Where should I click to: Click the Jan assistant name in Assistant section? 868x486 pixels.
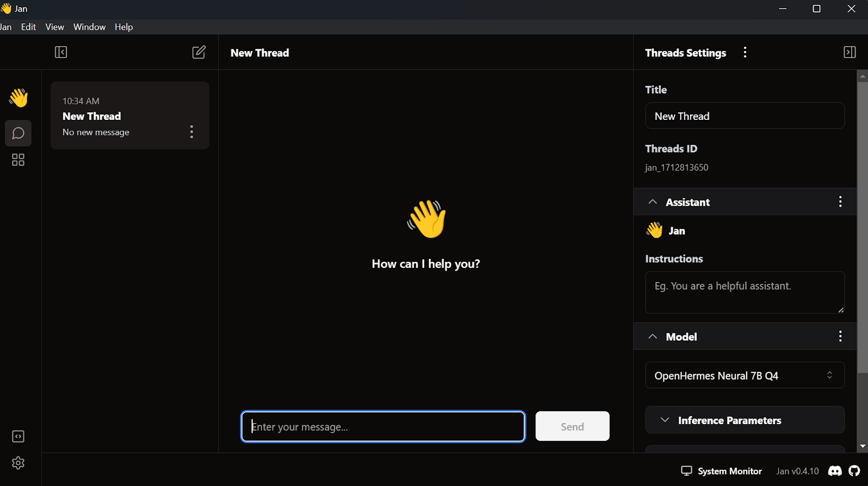676,231
